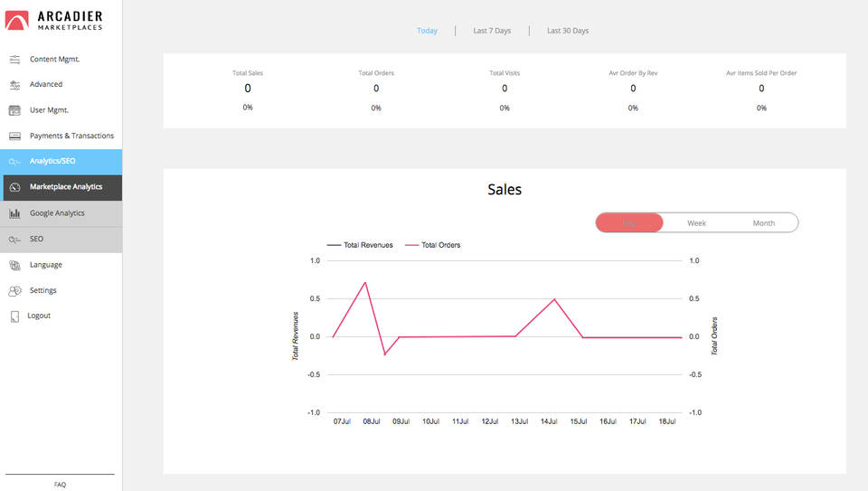This screenshot has width=868, height=491.
Task: Click the Payments & Transactions card icon
Action: pyautogui.click(x=14, y=137)
